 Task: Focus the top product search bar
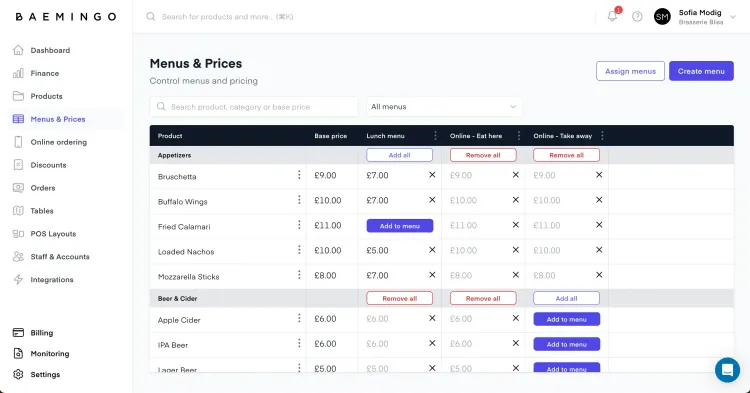(x=227, y=17)
